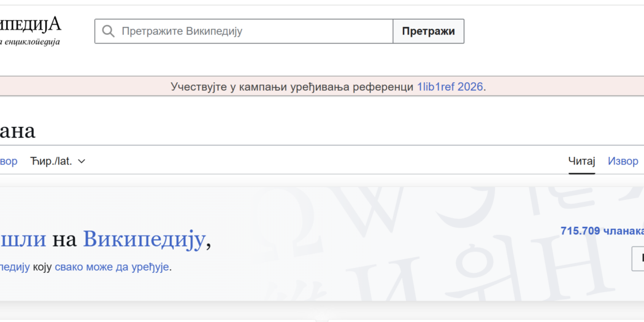The height and width of the screenshot is (322, 644).
Task: Click the cut-off button below the article count
Action: pyautogui.click(x=638, y=258)
